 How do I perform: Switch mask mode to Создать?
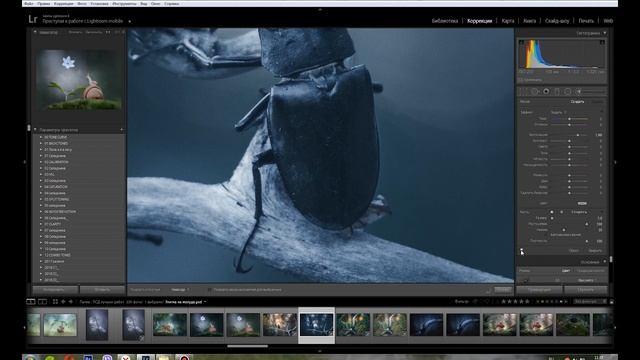[x=577, y=102]
